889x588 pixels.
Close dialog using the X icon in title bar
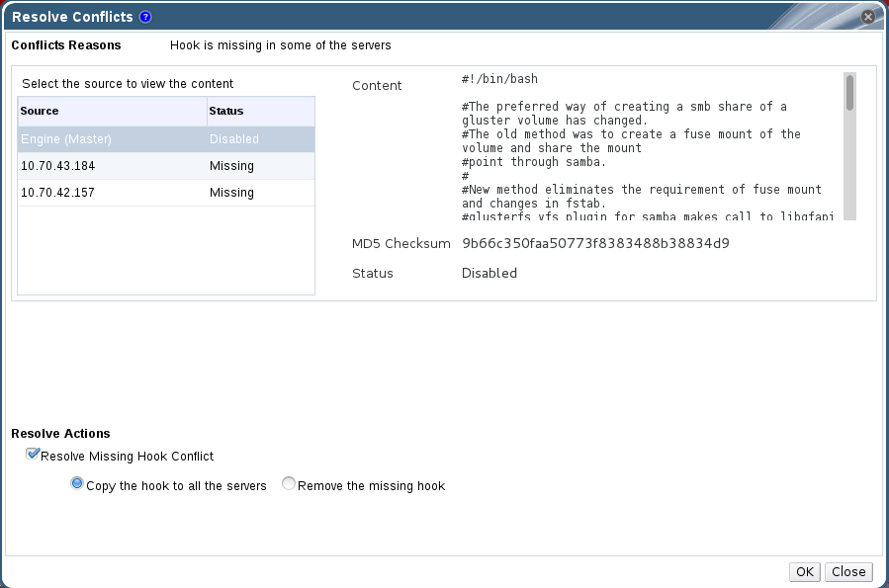pos(867,17)
